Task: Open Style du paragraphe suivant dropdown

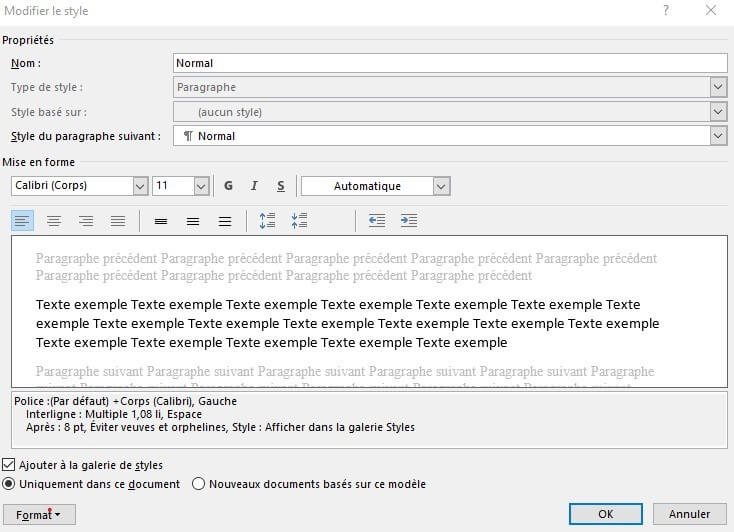Action: pos(718,136)
